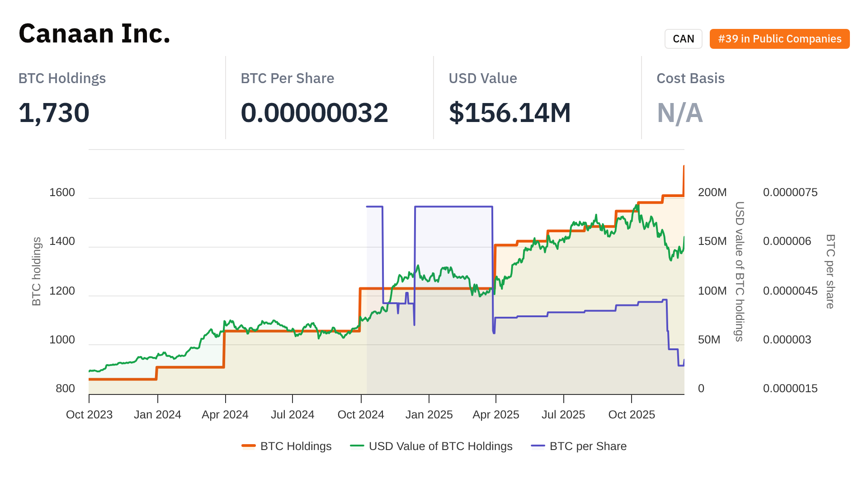
Task: Click the Canaan Inc. title heading
Action: coord(94,33)
